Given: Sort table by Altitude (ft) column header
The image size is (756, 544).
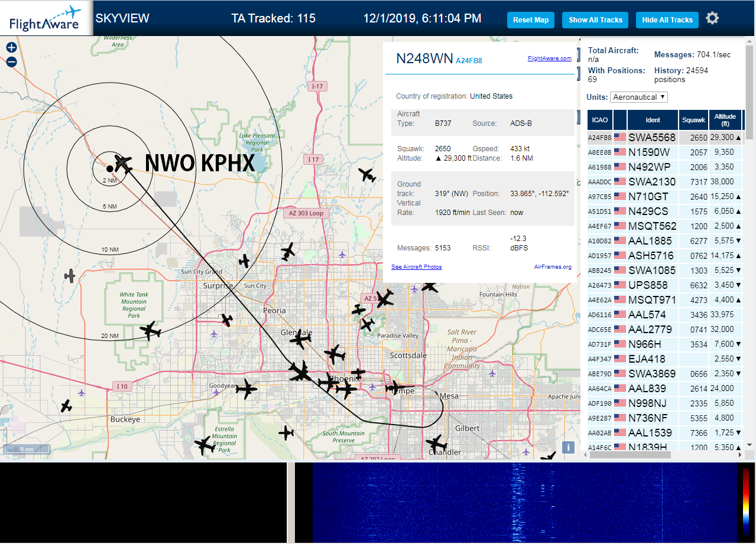Looking at the screenshot, I should pos(725,120).
